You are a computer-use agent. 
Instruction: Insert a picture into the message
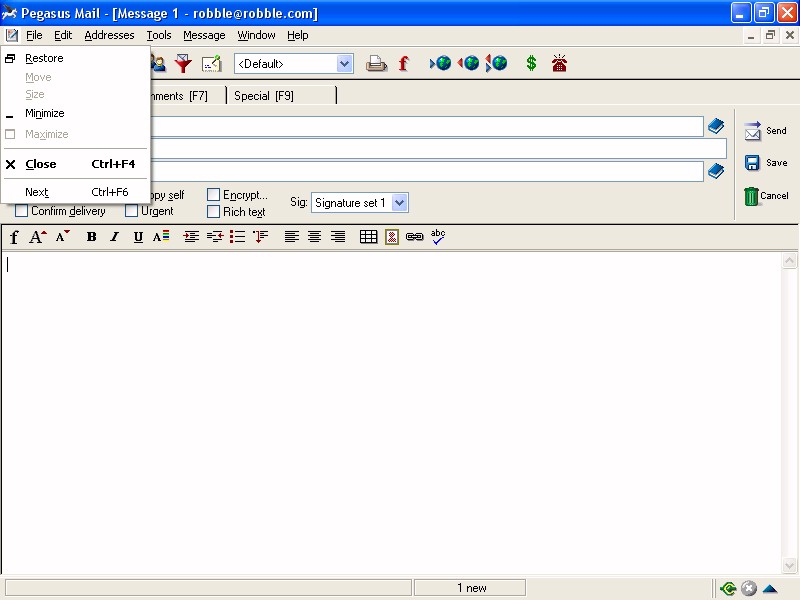(392, 237)
